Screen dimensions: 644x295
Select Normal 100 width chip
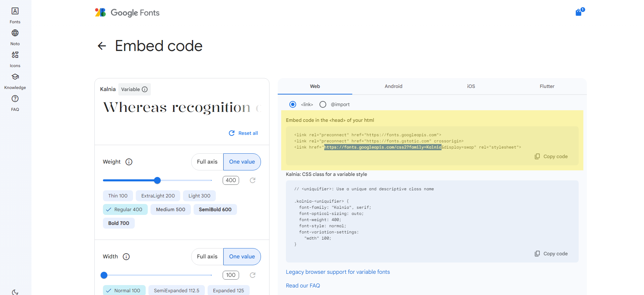coord(124,291)
